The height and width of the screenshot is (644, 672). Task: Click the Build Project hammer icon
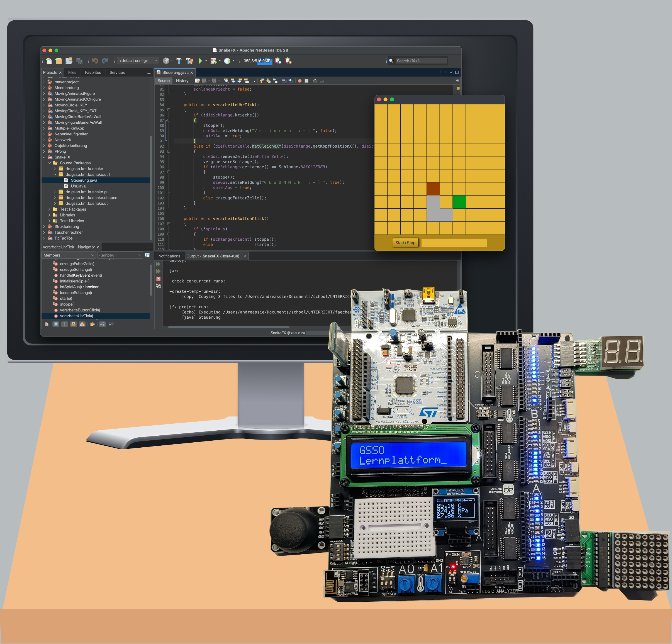(x=179, y=61)
